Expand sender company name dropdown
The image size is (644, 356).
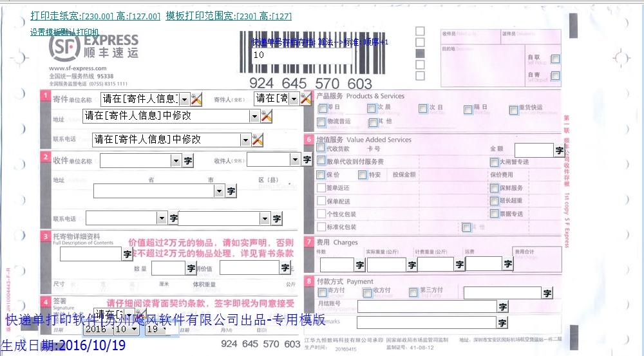184,99
